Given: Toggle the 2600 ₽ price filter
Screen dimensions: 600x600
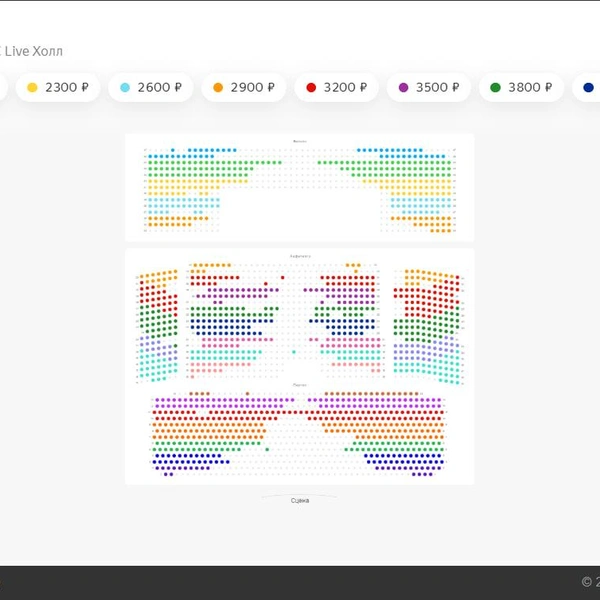Looking at the screenshot, I should point(150,88).
